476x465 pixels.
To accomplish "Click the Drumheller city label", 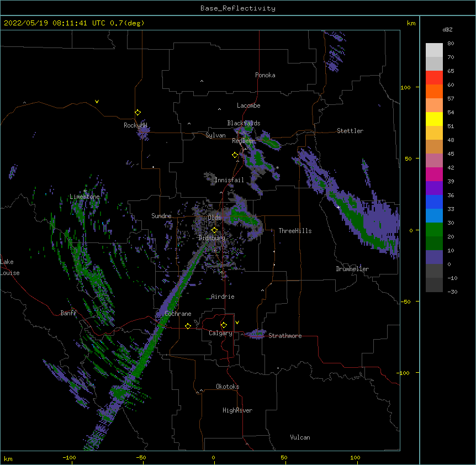I will (352, 269).
